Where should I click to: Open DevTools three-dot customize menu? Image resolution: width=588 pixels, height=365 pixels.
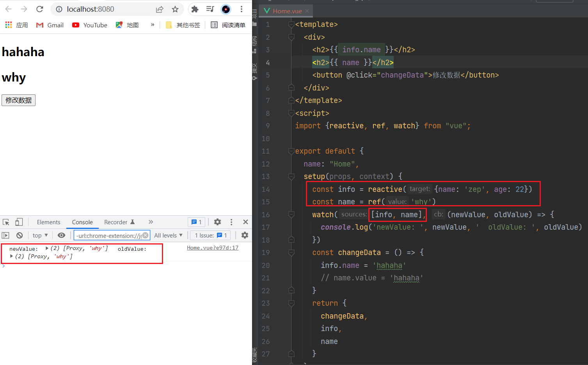pyautogui.click(x=231, y=222)
